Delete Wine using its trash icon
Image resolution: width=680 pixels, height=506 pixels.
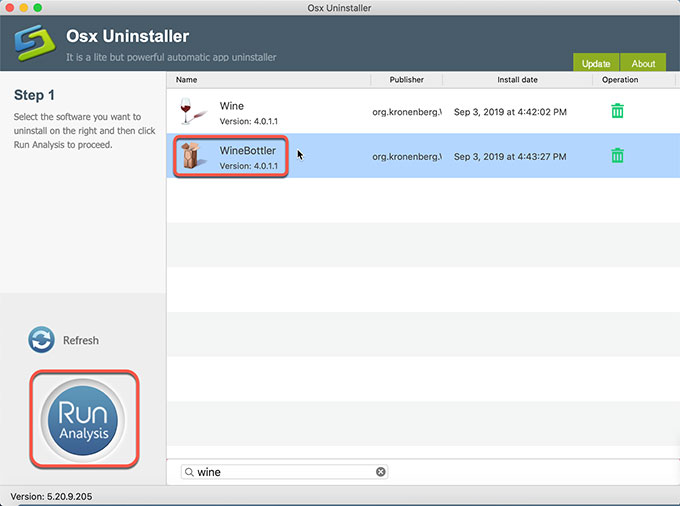[x=617, y=111]
